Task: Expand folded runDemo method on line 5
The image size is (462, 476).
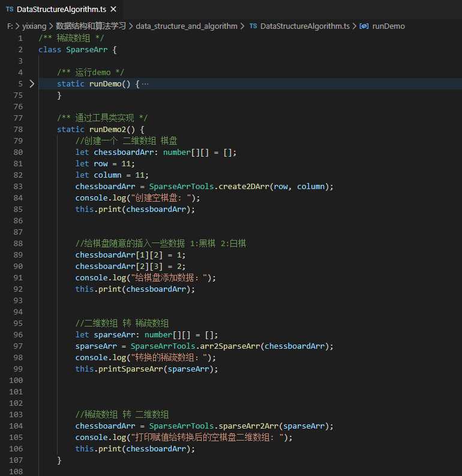Action: click(32, 84)
